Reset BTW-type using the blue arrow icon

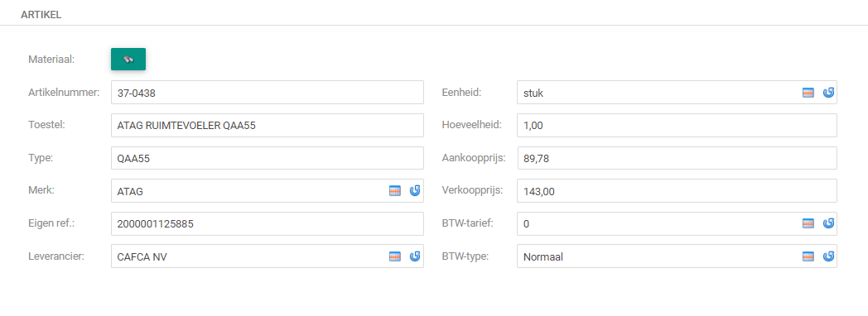tap(829, 256)
